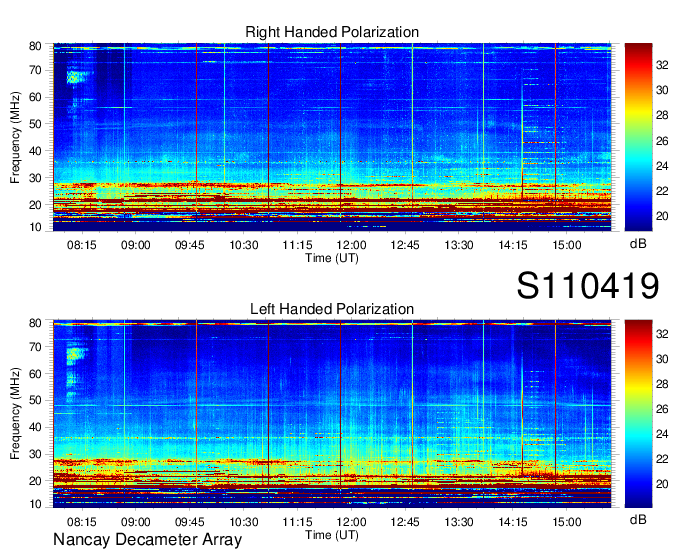Click the Nancay Decameter Array caption
680x552 pixels.
click(x=147, y=540)
